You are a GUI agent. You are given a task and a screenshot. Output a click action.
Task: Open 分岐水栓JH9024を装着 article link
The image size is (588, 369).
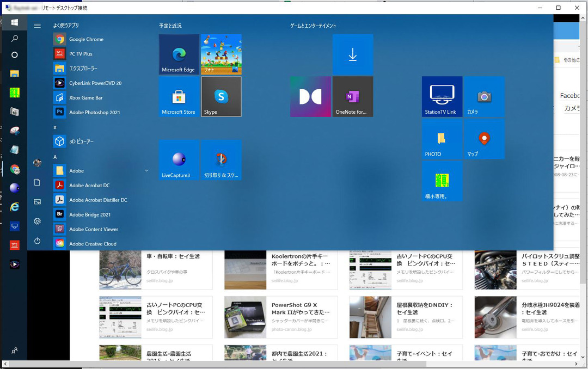pos(550,309)
